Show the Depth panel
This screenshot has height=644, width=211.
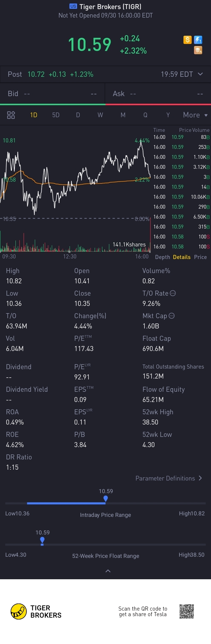coord(162,257)
